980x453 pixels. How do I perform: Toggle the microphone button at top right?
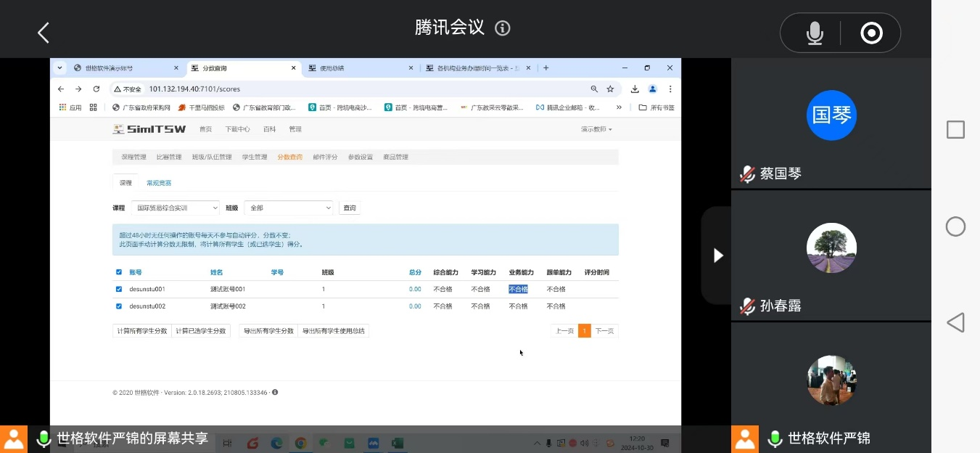pyautogui.click(x=815, y=33)
